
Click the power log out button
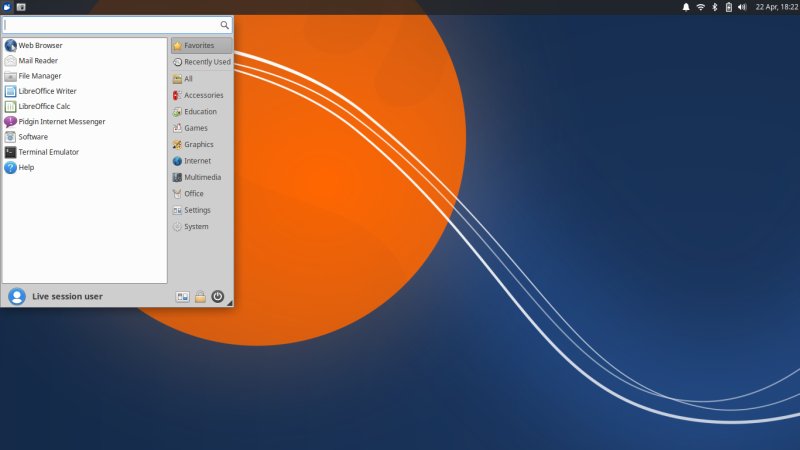(x=217, y=296)
